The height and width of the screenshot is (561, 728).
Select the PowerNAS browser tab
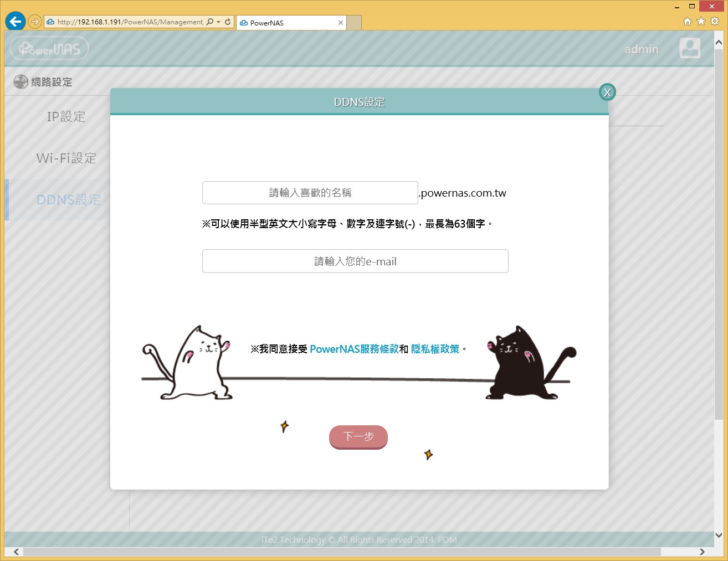[x=291, y=23]
